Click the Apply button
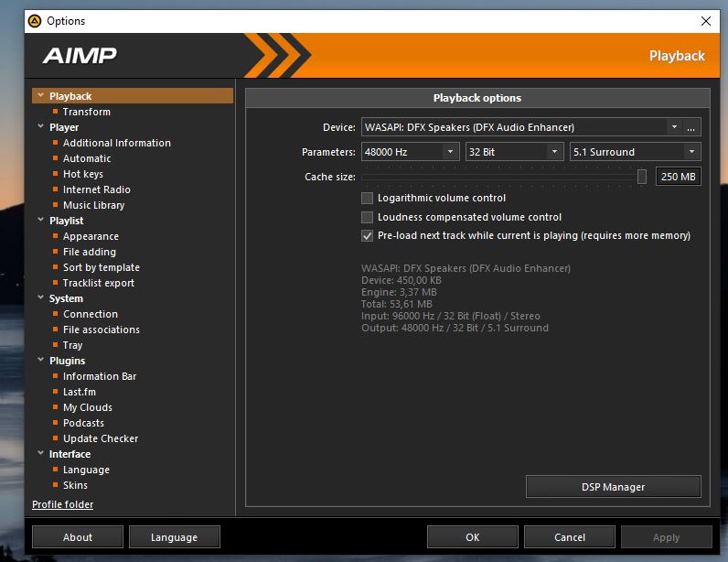The width and height of the screenshot is (728, 562). (666, 537)
